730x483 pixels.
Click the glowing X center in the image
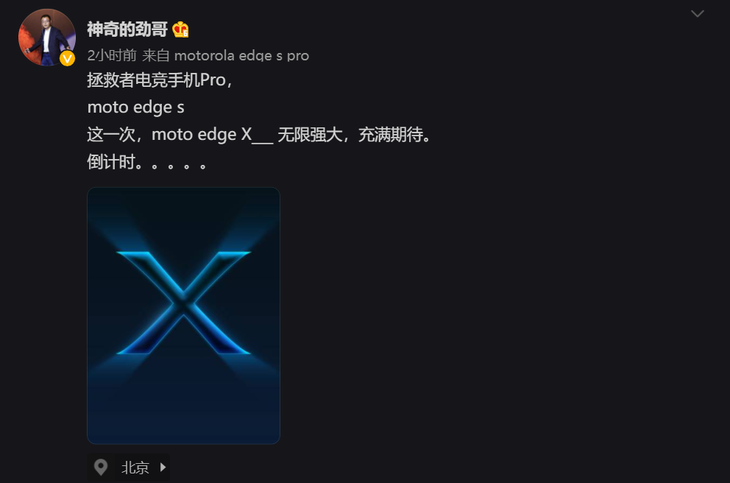click(x=183, y=303)
